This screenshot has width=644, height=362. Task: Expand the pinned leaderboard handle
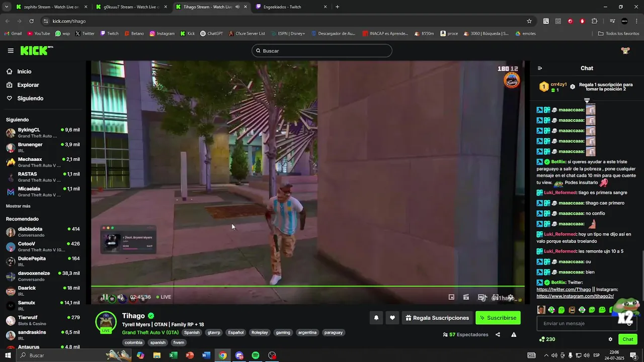[x=587, y=101]
